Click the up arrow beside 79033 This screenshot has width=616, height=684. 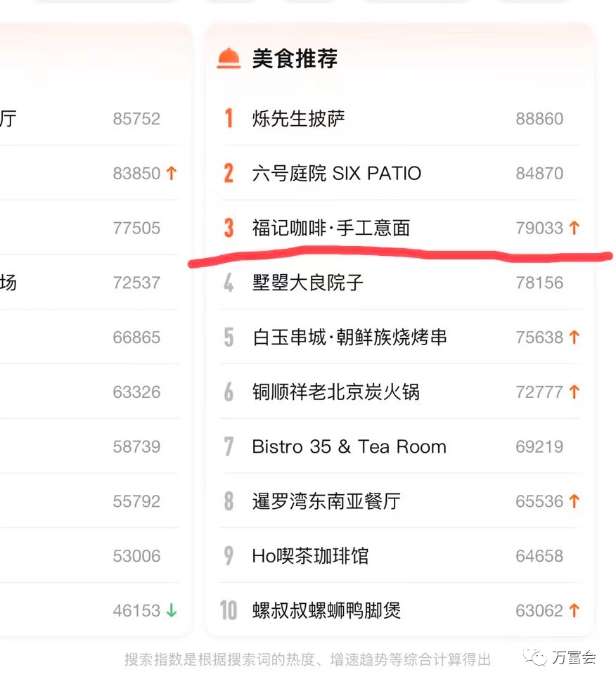(574, 228)
